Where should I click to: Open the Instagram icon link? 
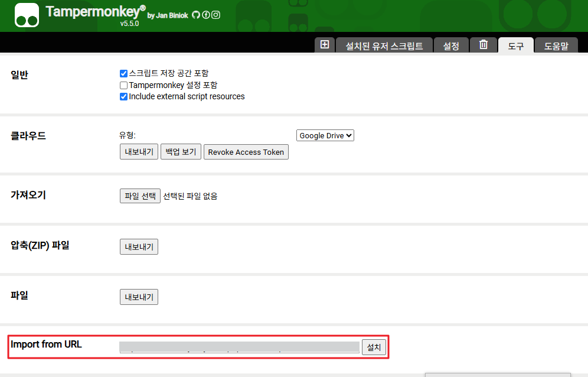click(215, 15)
